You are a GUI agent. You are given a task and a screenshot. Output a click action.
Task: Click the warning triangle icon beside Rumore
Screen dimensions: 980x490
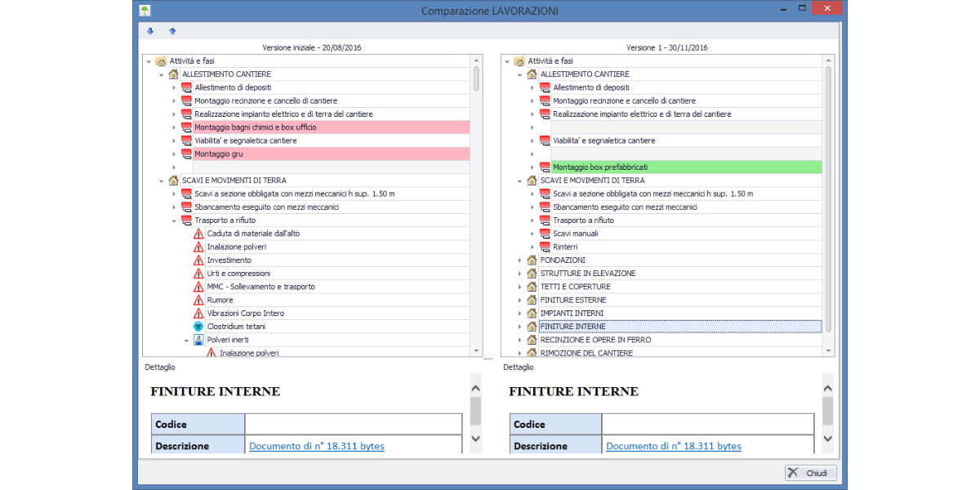[x=198, y=301]
